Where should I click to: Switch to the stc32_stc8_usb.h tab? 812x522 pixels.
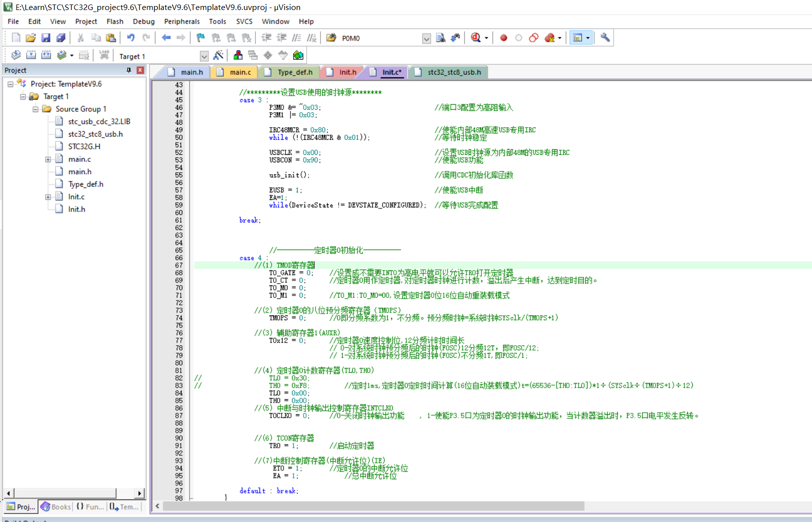449,72
